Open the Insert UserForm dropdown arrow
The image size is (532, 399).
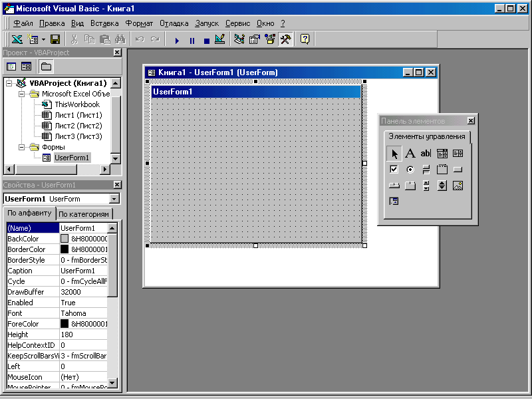[43, 40]
